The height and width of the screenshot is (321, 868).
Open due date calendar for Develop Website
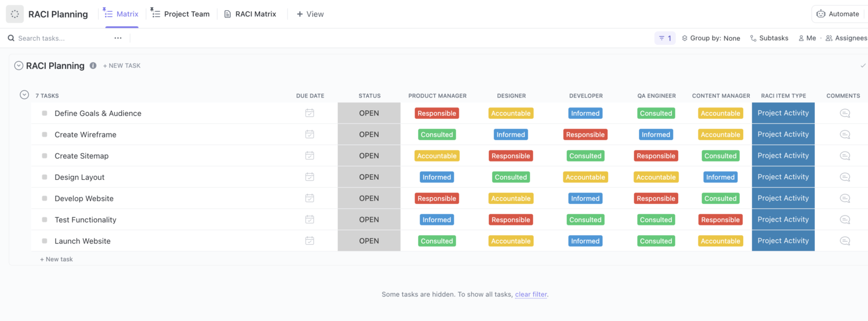click(310, 198)
